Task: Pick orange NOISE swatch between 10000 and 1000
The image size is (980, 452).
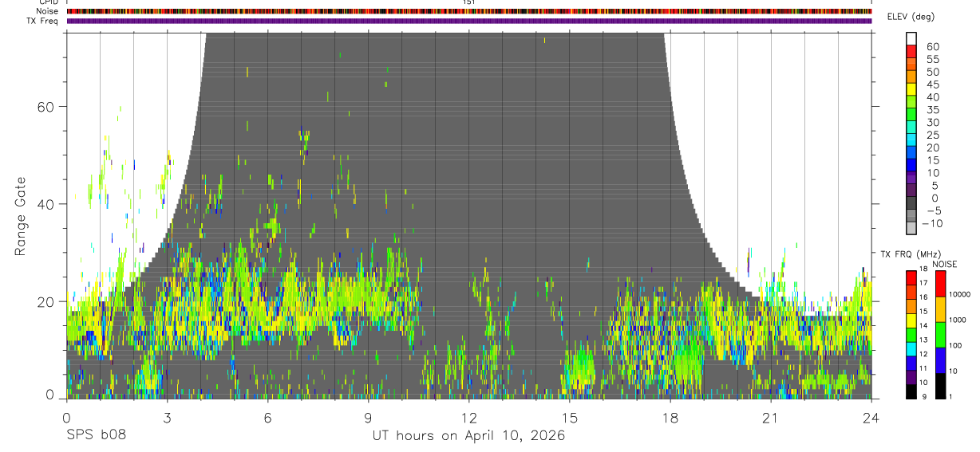Action: [x=941, y=309]
